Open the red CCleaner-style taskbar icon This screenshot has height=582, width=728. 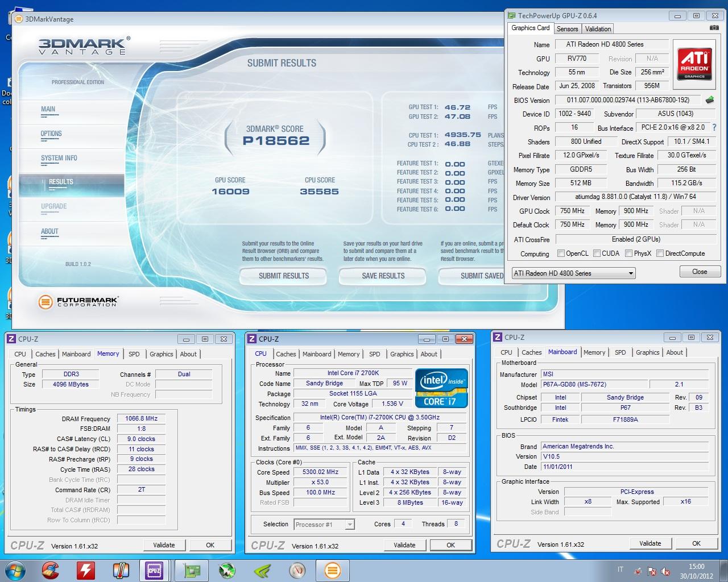50,570
